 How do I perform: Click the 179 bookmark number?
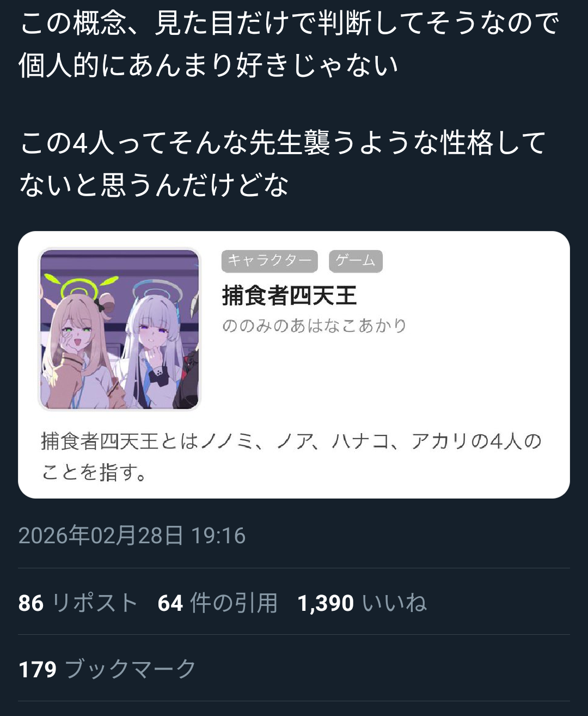(38, 669)
